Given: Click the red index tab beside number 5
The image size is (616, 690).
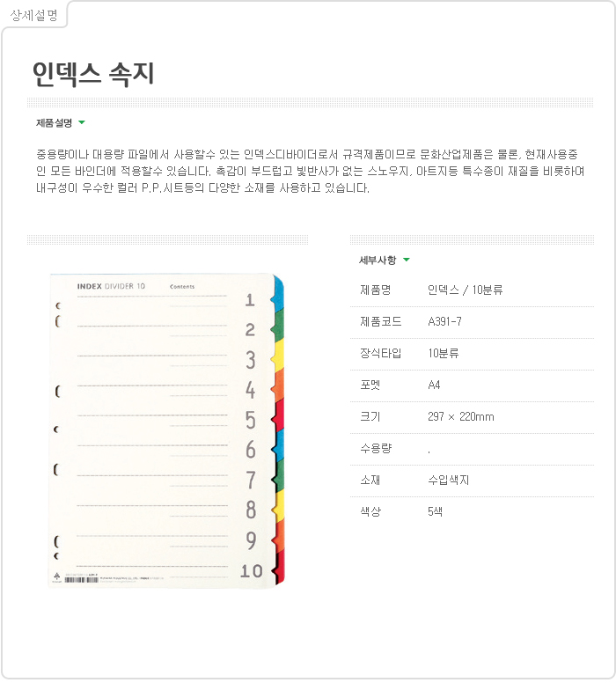Looking at the screenshot, I should [x=280, y=415].
